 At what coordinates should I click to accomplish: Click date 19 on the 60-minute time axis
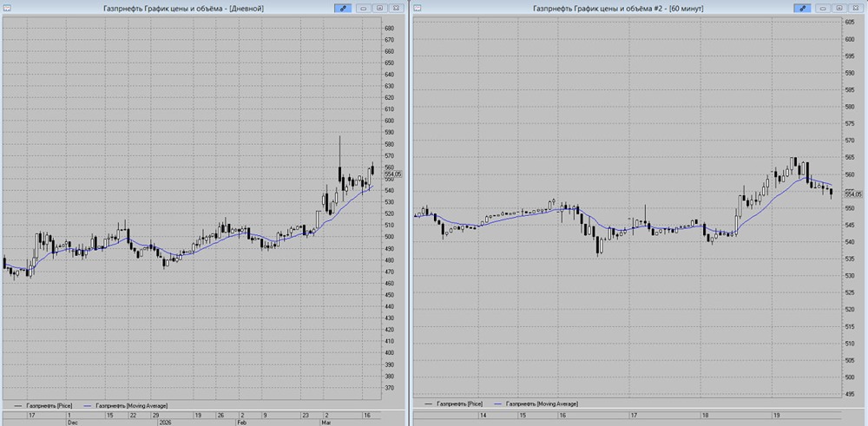click(x=777, y=415)
